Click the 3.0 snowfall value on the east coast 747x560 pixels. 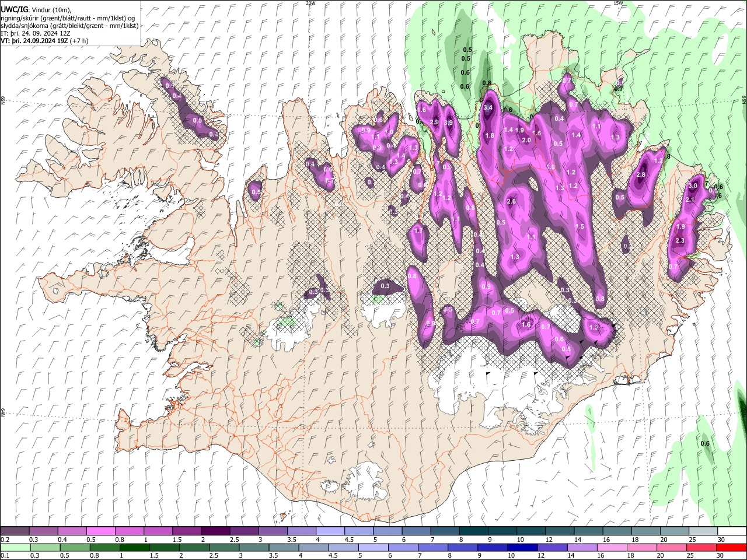693,185
